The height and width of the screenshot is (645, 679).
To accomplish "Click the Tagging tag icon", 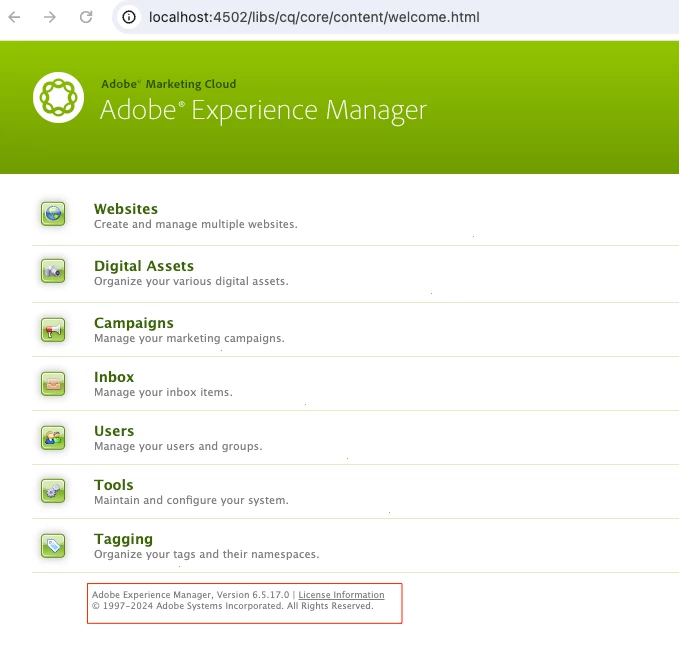I will (x=53, y=545).
